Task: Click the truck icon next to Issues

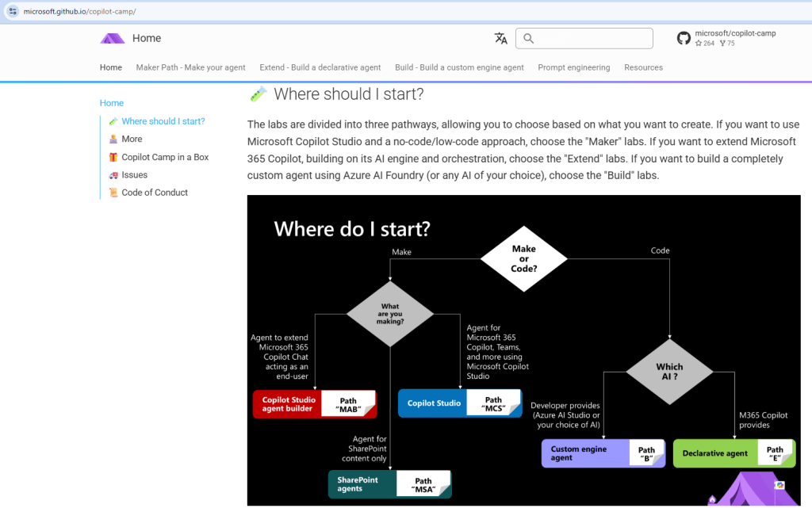Action: (113, 175)
